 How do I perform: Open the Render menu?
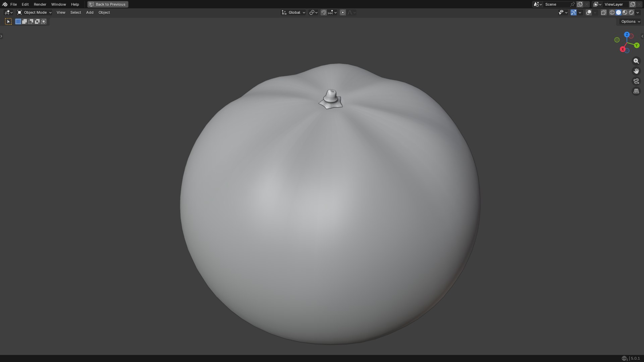pos(40,4)
